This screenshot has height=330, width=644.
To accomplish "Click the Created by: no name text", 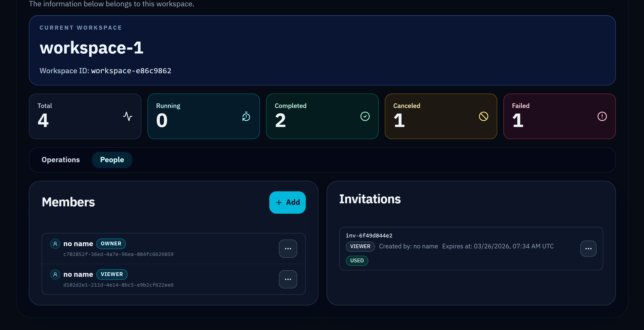I will click(408, 246).
